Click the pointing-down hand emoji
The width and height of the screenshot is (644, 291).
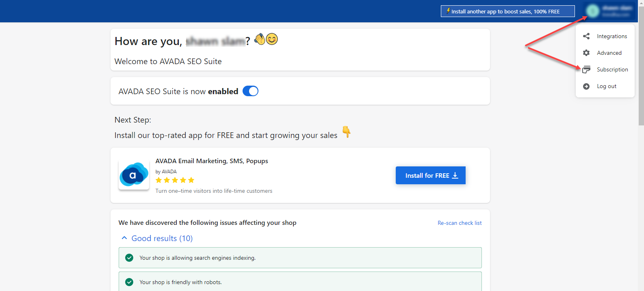346,131
